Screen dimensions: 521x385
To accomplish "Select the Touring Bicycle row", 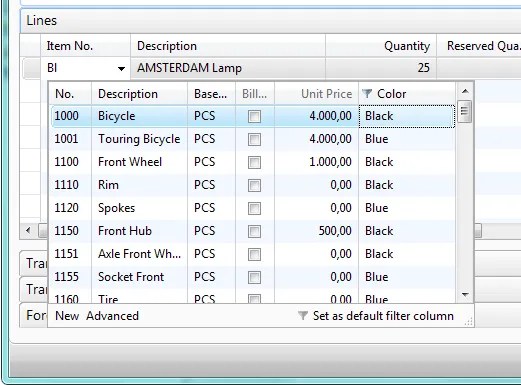I will point(253,139).
